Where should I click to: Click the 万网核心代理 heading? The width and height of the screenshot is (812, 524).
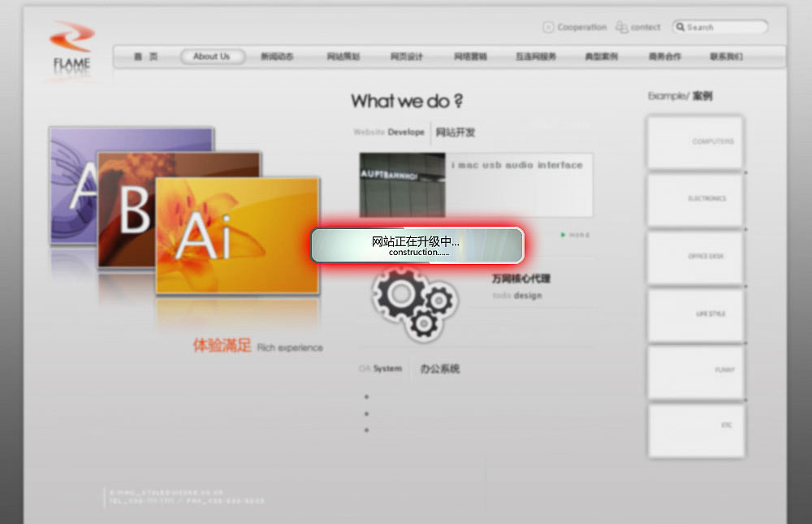(521, 279)
